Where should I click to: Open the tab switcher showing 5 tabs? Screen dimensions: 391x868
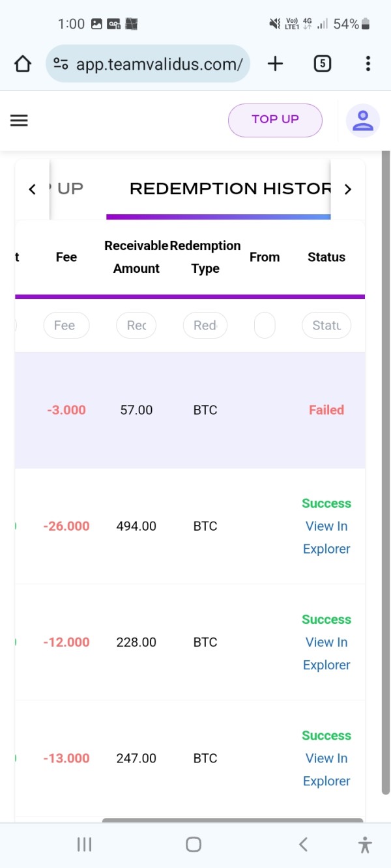322,63
